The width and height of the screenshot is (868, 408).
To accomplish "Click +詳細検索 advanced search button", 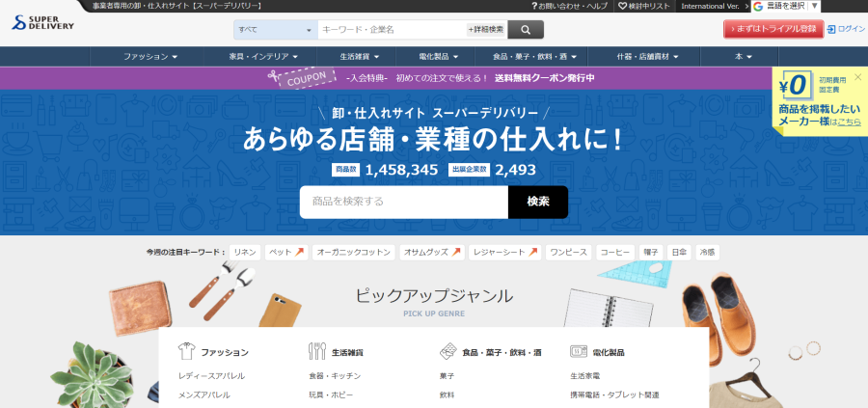I will (x=486, y=30).
